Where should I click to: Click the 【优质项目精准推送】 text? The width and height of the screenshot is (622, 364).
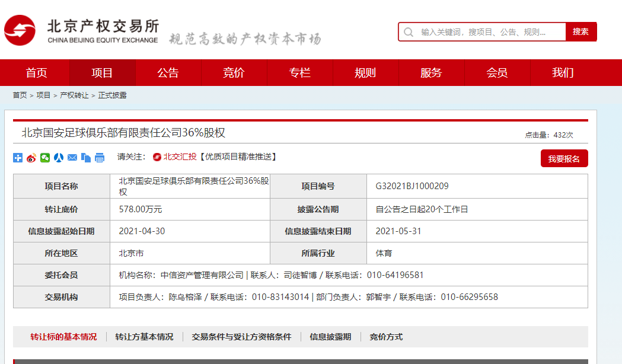(x=238, y=157)
